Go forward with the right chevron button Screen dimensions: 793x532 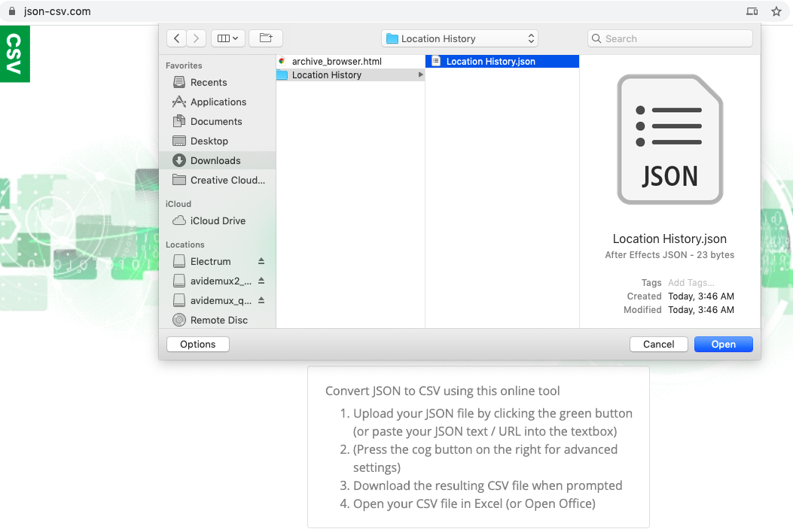pyautogui.click(x=196, y=38)
